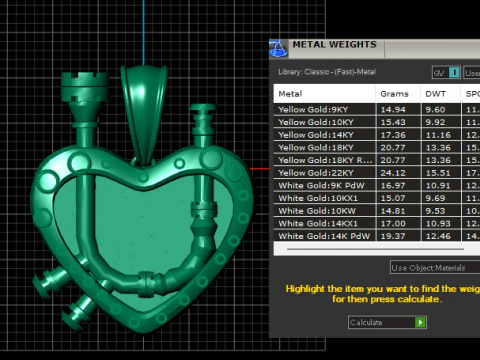Click the Use Object Materials button
The width and height of the screenshot is (480, 360).
435,268
